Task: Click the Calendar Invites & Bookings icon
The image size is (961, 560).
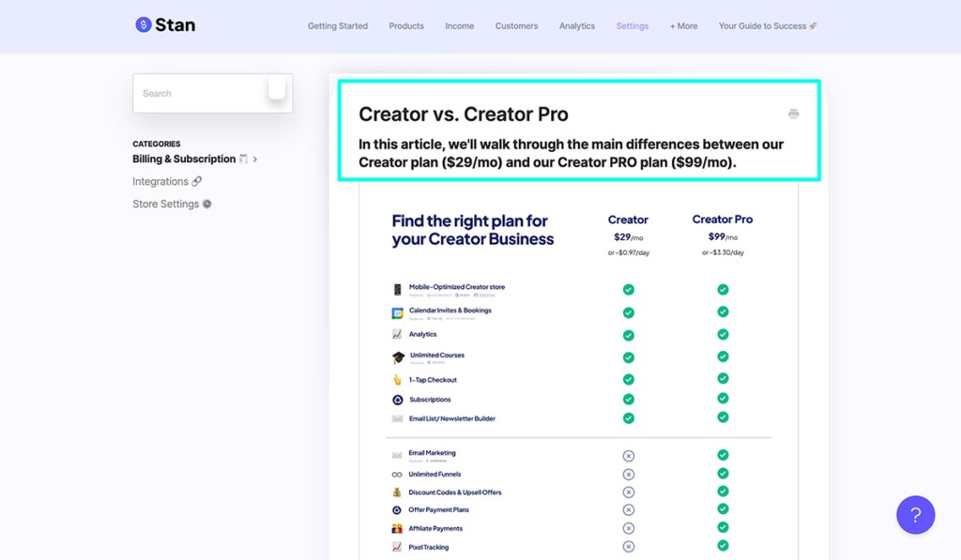Action: (398, 312)
